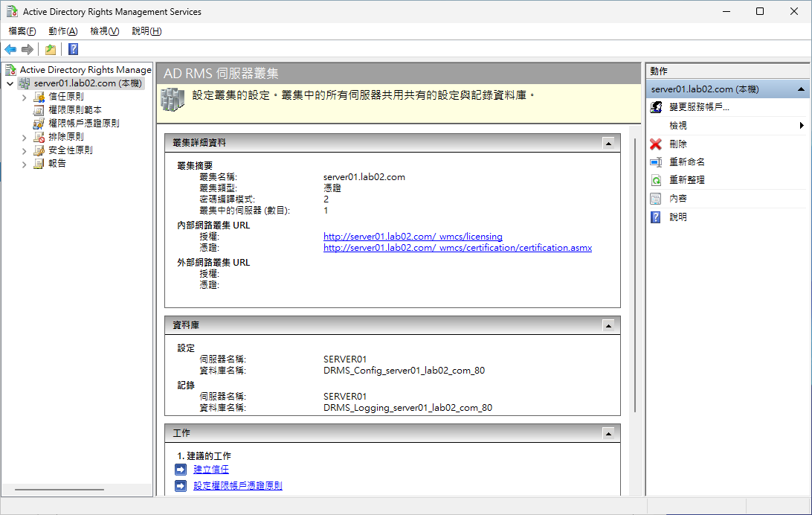Click the tree pane horizontal scrollbar
Image resolution: width=812 pixels, height=515 pixels.
[x=59, y=489]
